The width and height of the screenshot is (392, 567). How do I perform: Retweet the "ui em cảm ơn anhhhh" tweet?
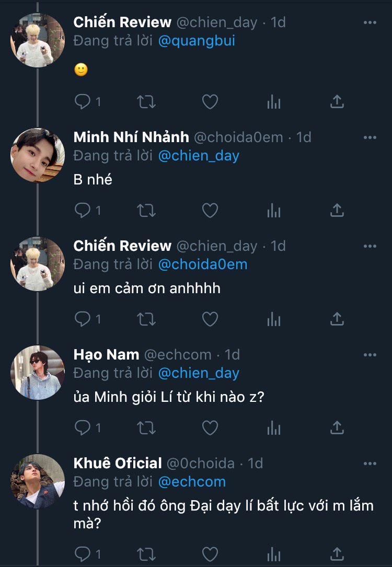tap(146, 319)
